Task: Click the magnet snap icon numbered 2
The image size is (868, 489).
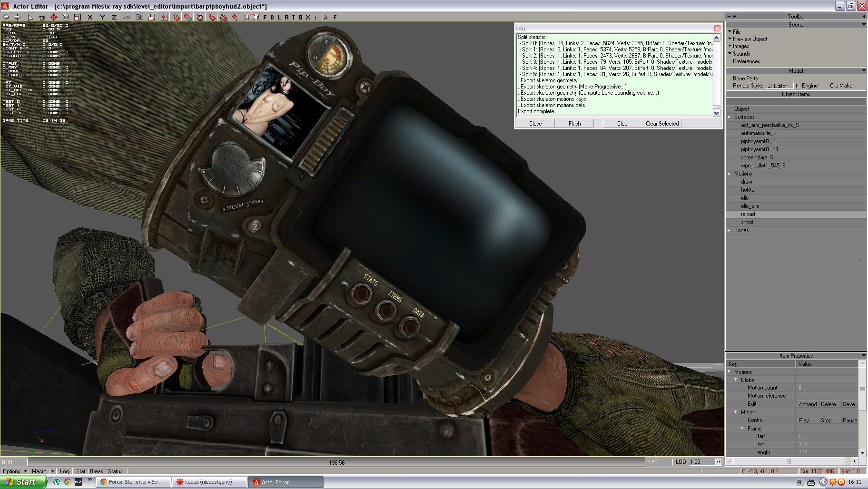Action: point(235,17)
